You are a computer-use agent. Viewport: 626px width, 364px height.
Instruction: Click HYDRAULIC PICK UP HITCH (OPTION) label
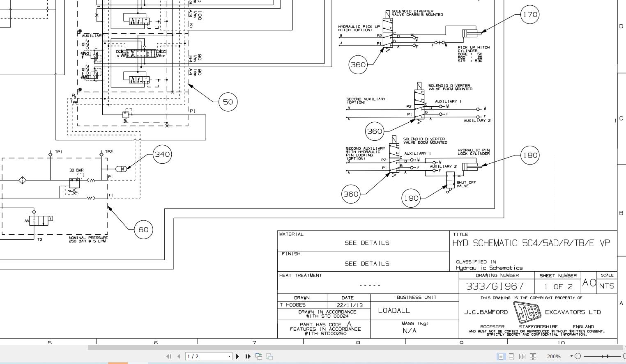point(359,28)
